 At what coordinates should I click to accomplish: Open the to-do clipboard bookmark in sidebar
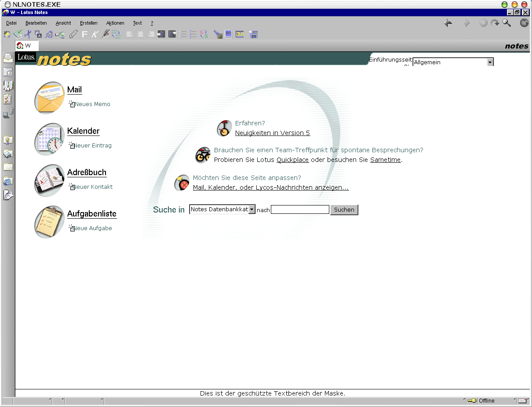pyautogui.click(x=8, y=99)
